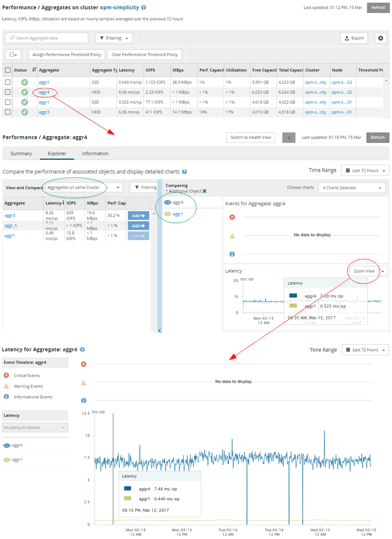This screenshot has width=392, height=539.
Task: Add aggr3 to comparison
Action: [139, 215]
